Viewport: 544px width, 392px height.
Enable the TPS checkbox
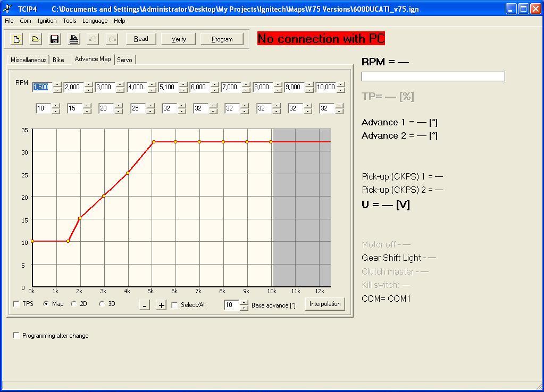(x=16, y=304)
